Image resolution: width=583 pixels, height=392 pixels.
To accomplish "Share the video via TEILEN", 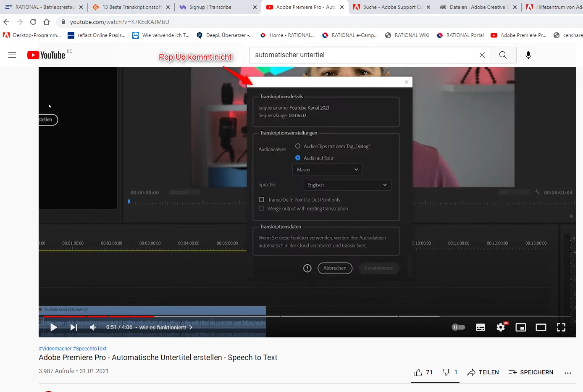I will tap(483, 372).
